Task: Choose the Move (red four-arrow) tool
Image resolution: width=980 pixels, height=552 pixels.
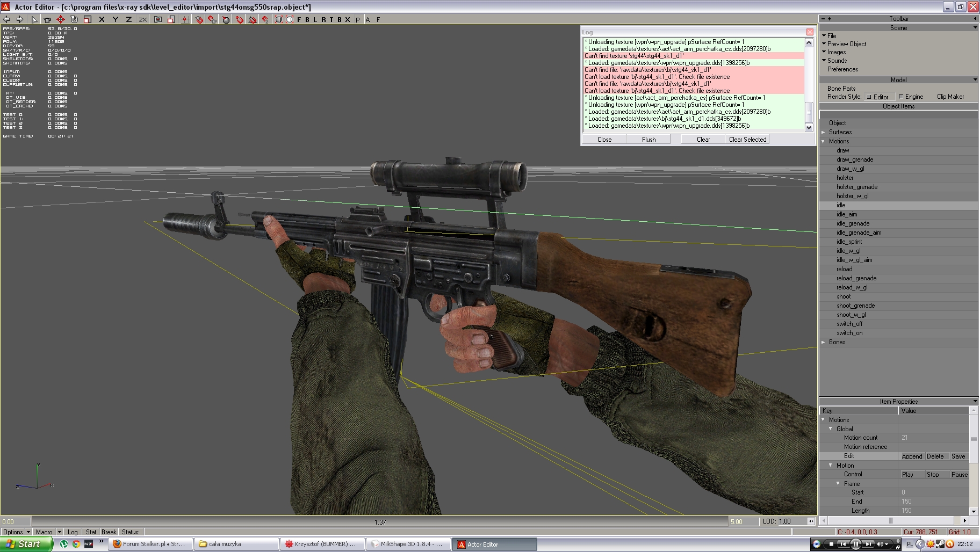Action: click(x=61, y=19)
